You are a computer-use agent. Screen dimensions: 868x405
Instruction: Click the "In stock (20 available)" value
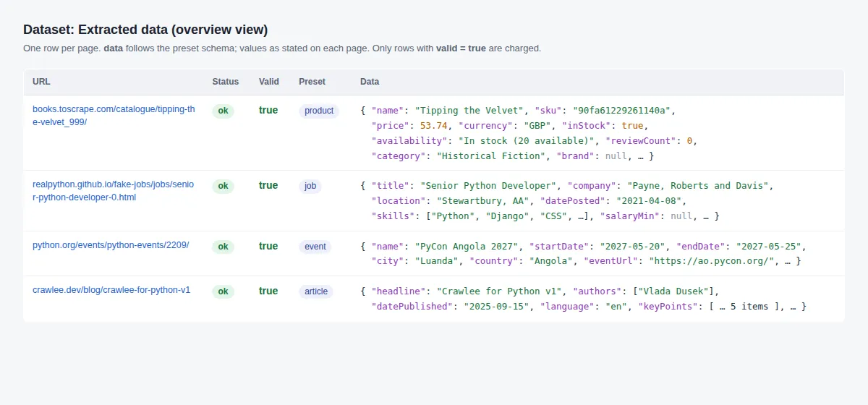tap(525, 140)
